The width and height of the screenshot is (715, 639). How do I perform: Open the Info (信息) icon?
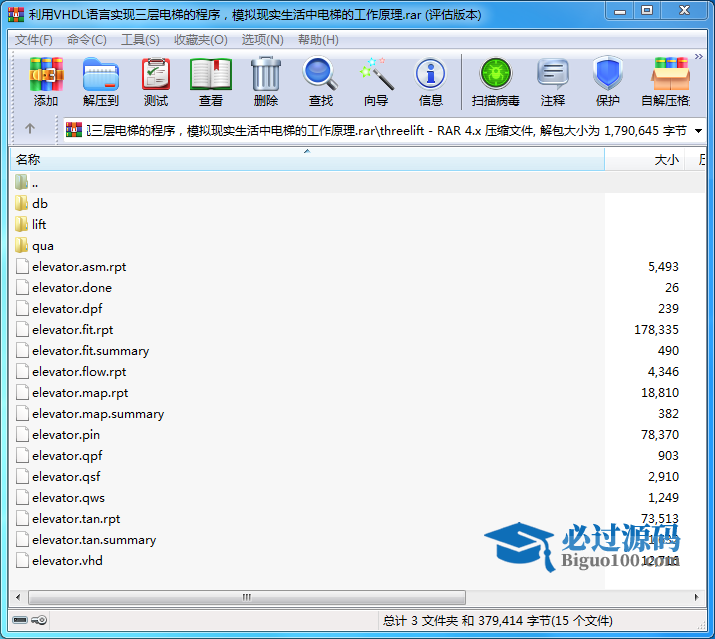click(x=430, y=73)
